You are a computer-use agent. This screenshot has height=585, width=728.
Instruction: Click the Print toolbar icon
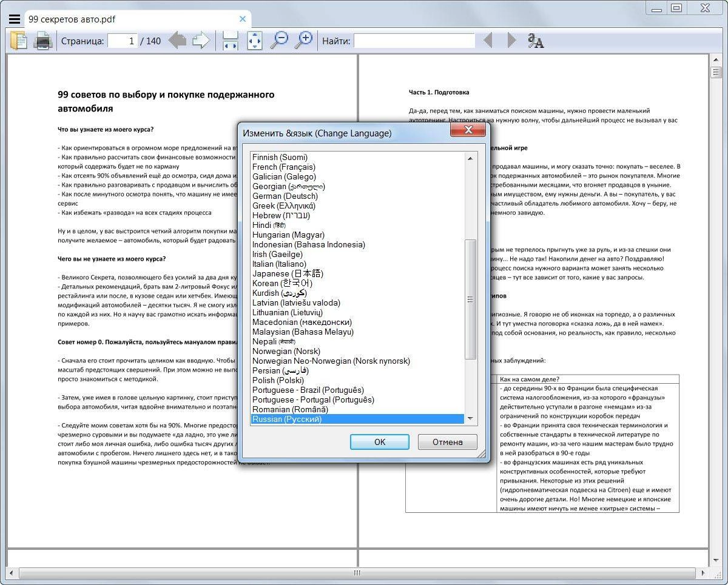[42, 41]
